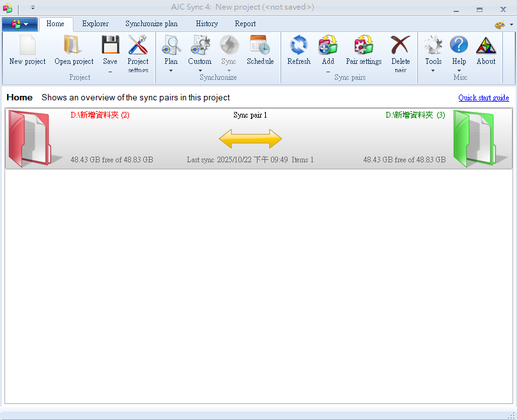Open the color theme palette icon
This screenshot has height=420, width=517.
(x=500, y=24)
